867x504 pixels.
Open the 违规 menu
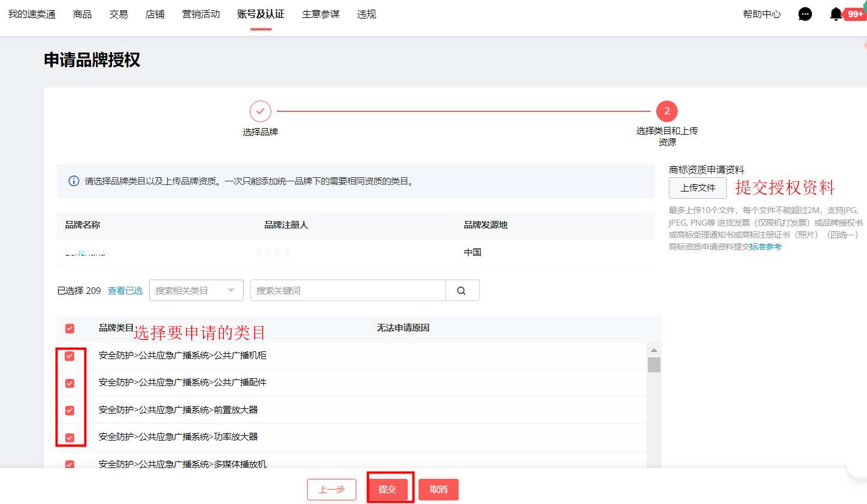(x=366, y=14)
